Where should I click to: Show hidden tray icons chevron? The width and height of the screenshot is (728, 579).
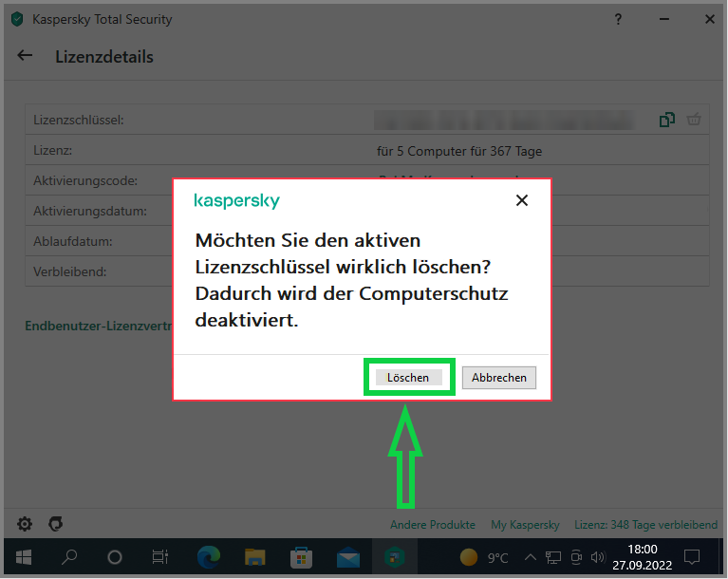pos(531,557)
